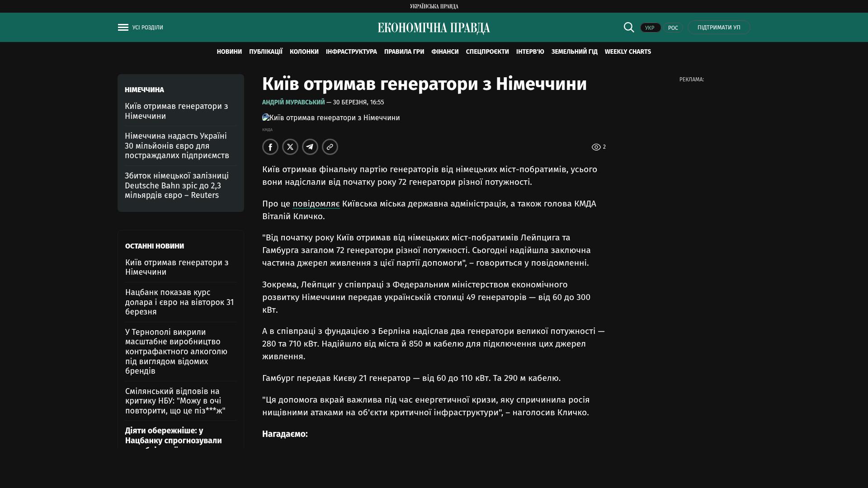Click the views eye icon
Viewport: 868px width, 488px height.
pos(596,147)
